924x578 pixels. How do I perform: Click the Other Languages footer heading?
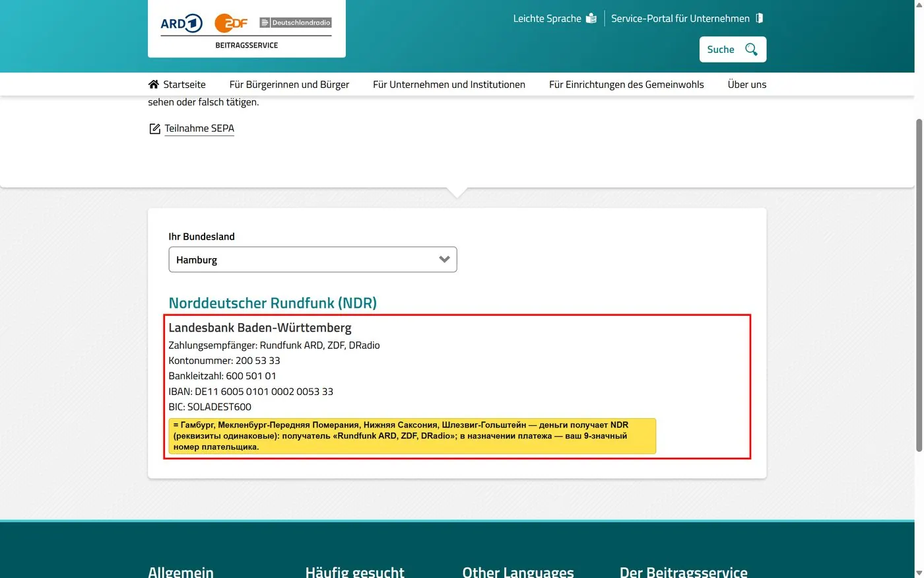point(518,571)
